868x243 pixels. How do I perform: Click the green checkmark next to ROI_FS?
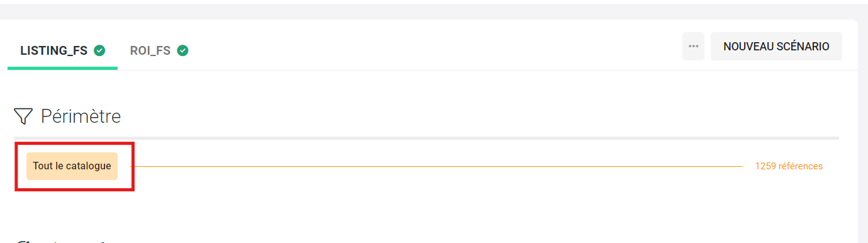click(x=182, y=50)
